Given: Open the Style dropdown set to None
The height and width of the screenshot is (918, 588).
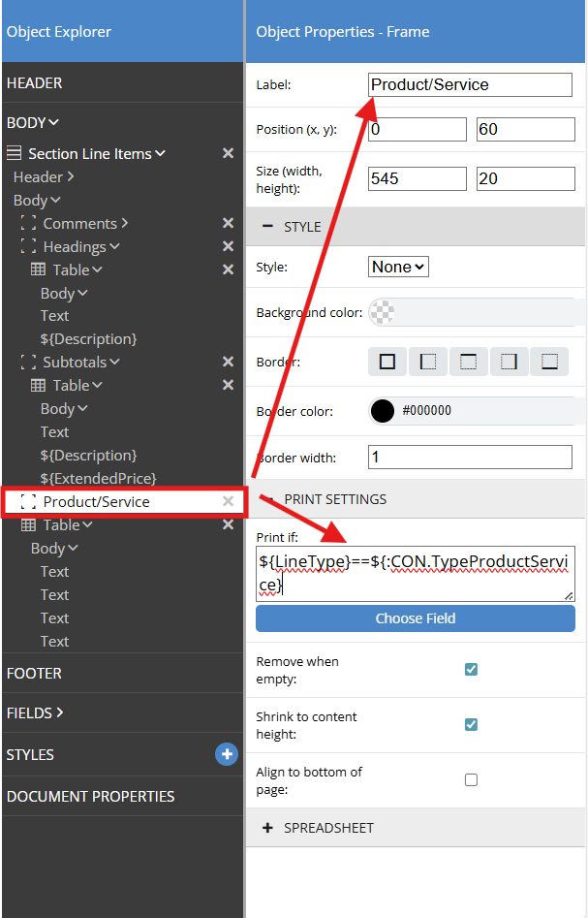Looking at the screenshot, I should click(x=398, y=267).
